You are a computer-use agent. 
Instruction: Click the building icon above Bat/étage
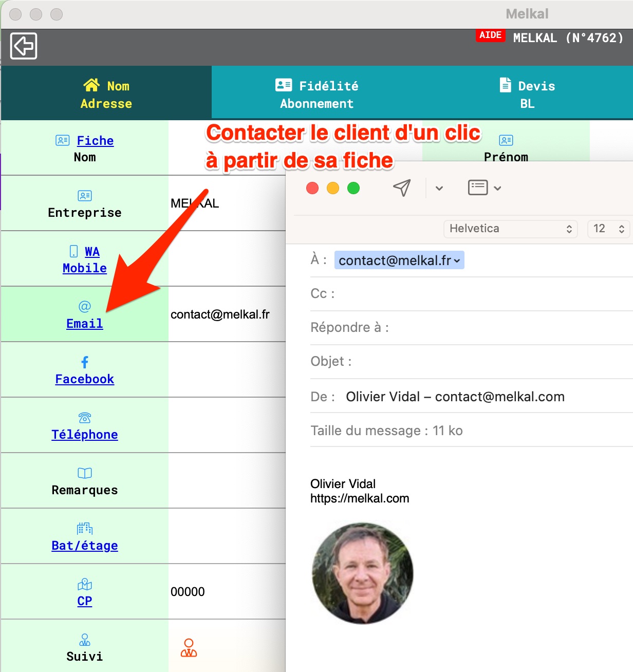85,529
